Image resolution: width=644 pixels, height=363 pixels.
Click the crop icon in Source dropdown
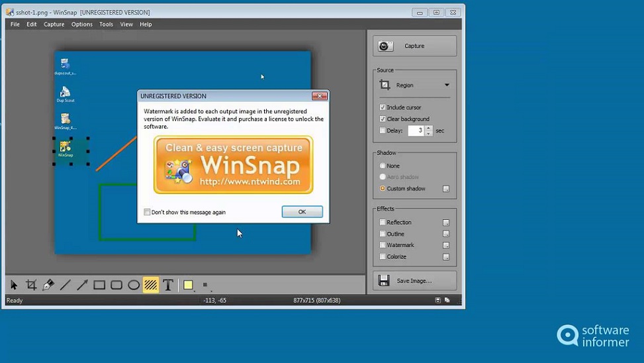(385, 85)
